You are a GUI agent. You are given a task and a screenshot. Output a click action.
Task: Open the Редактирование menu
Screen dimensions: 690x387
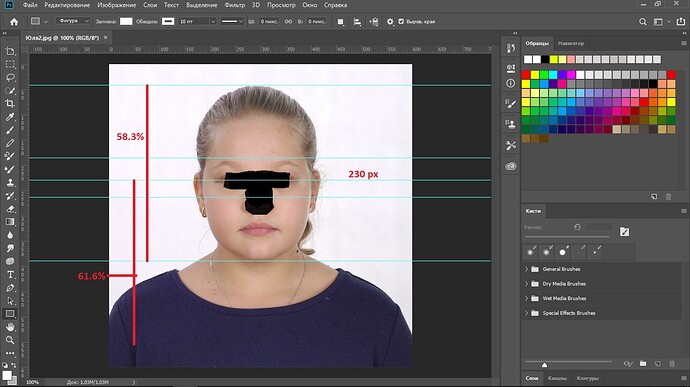click(x=67, y=5)
